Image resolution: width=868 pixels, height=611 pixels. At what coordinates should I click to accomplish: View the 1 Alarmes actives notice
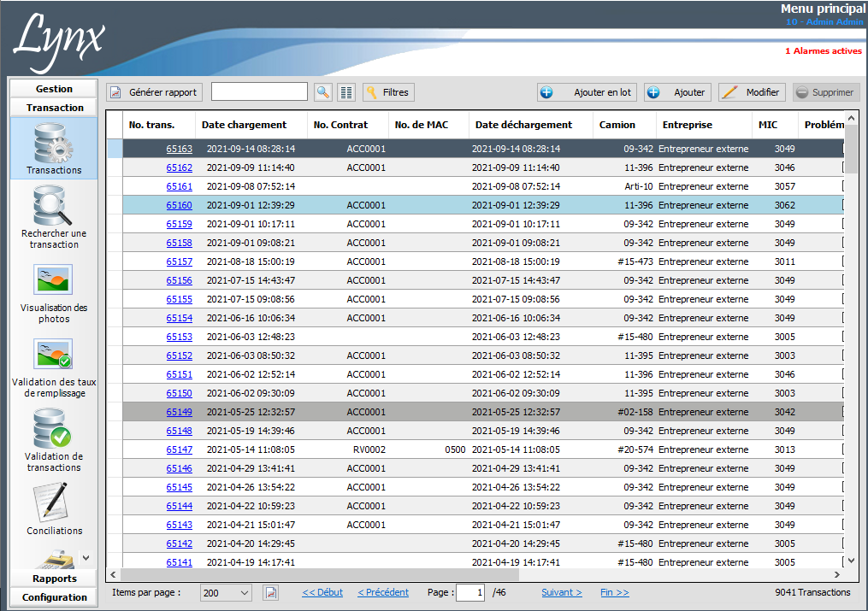click(824, 51)
